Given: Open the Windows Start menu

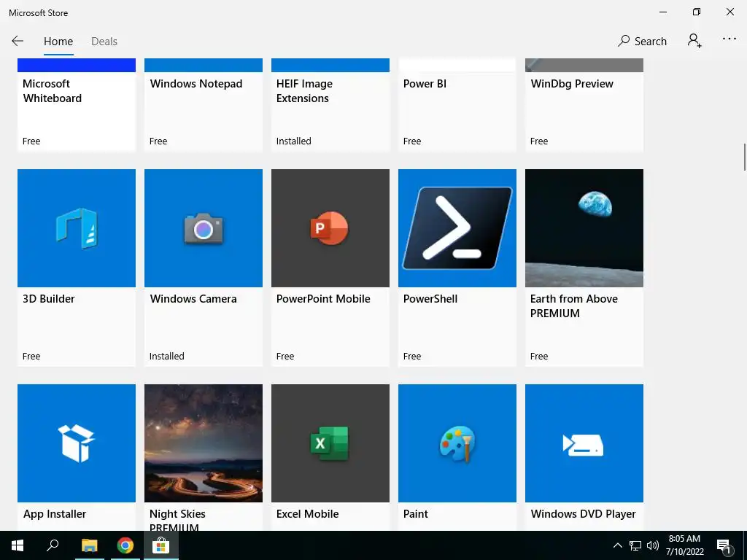Looking at the screenshot, I should point(18,545).
